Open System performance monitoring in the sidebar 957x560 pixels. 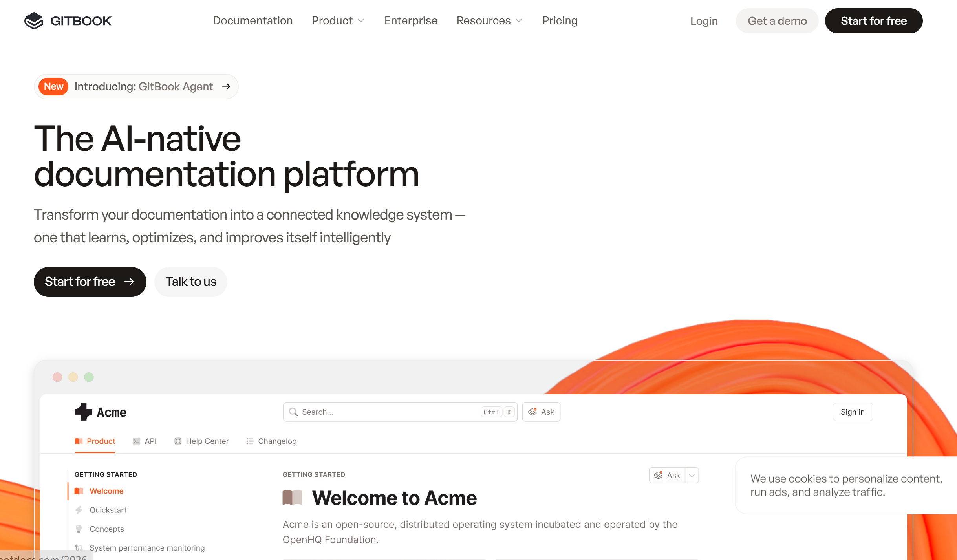(147, 548)
